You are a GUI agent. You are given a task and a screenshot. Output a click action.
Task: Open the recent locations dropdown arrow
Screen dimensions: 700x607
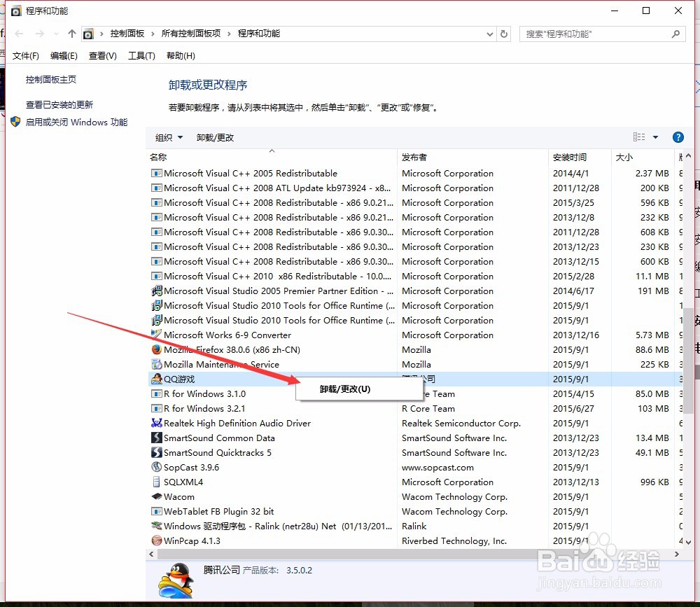(56, 34)
